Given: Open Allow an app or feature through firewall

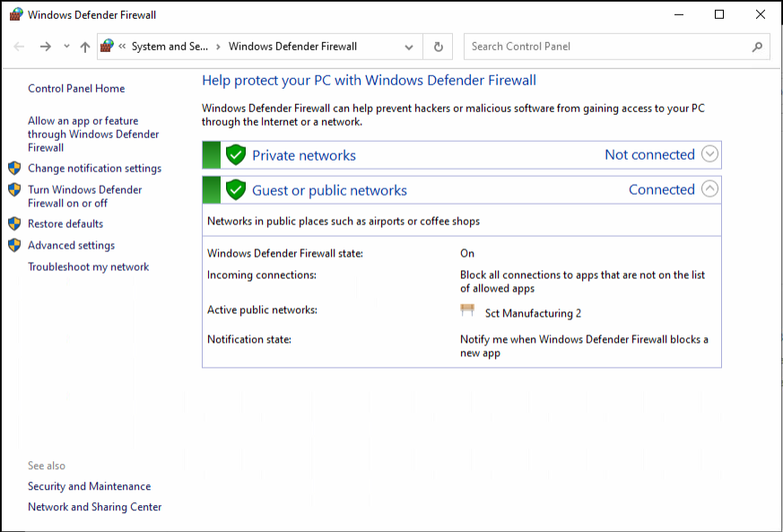Looking at the screenshot, I should (x=93, y=134).
